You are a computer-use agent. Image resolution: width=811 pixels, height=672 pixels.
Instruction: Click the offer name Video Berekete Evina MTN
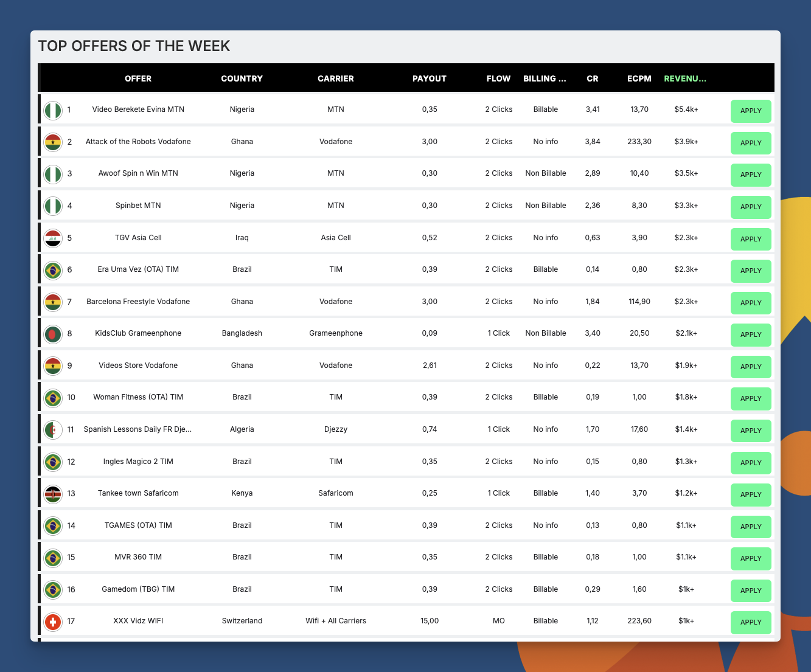pyautogui.click(x=138, y=109)
